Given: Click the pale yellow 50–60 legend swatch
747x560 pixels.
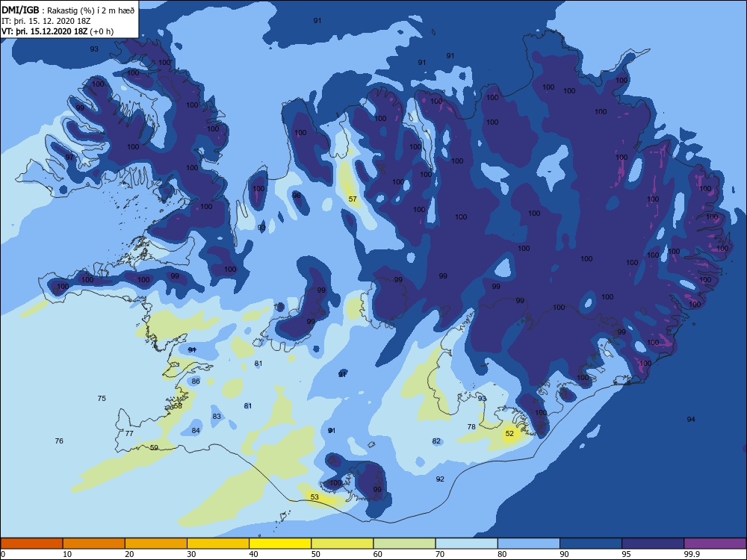Looking at the screenshot, I should point(342,544).
